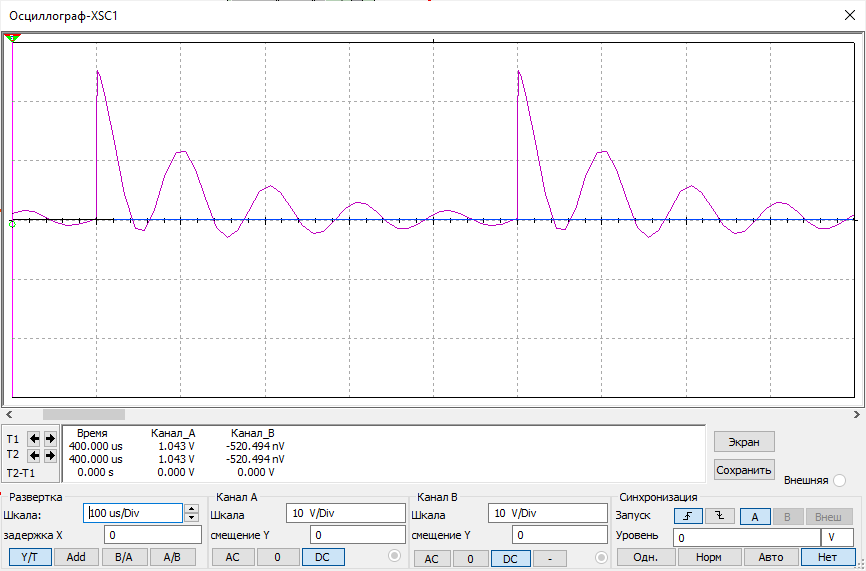Move cursor T2 left with arrow

[34, 456]
